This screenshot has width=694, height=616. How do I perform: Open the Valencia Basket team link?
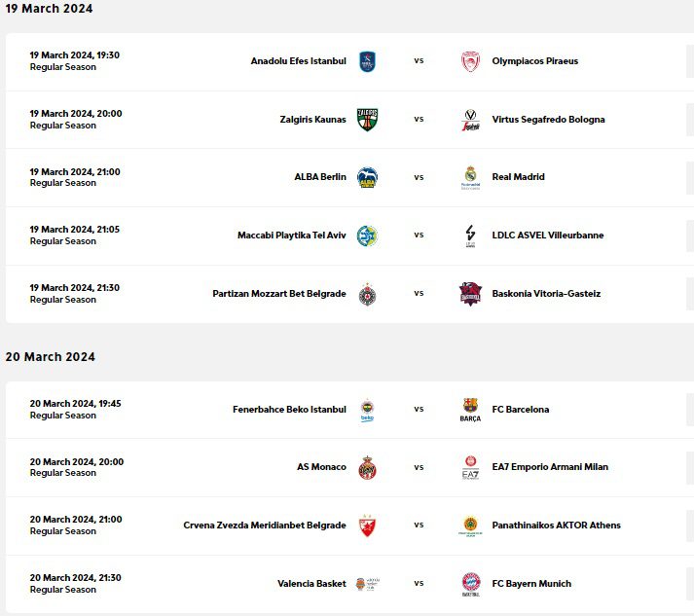(x=311, y=584)
